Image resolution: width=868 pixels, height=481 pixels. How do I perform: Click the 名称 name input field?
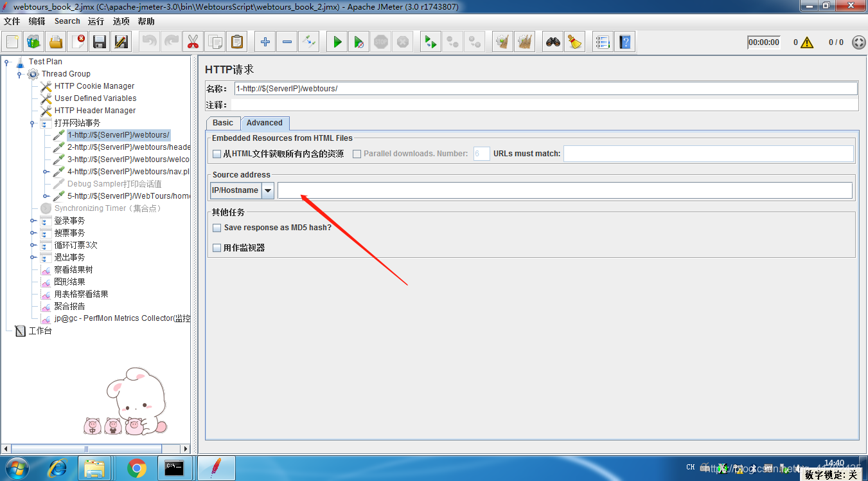(x=545, y=89)
